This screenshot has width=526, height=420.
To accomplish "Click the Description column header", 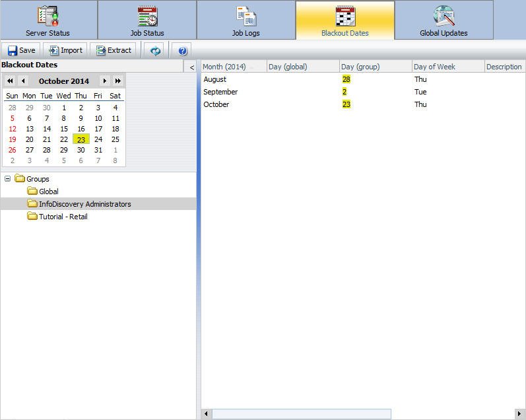I will [504, 67].
